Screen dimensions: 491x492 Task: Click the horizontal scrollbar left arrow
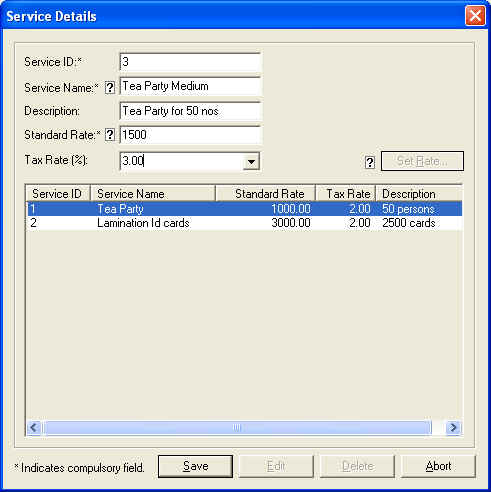[x=34, y=427]
